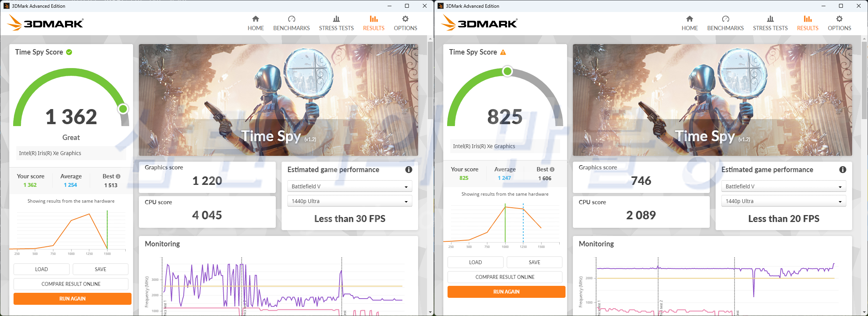Click info icon on left Estimated game performance
The width and height of the screenshot is (868, 316).
(408, 170)
